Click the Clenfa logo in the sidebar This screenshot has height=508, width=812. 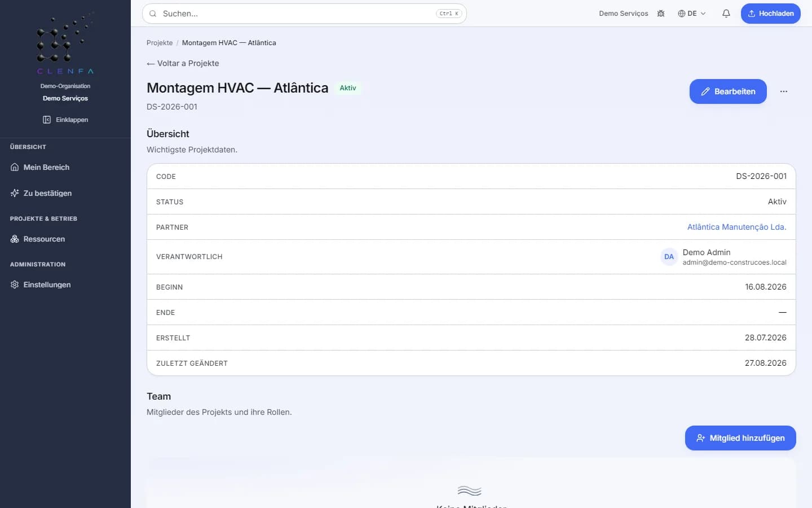click(x=65, y=44)
